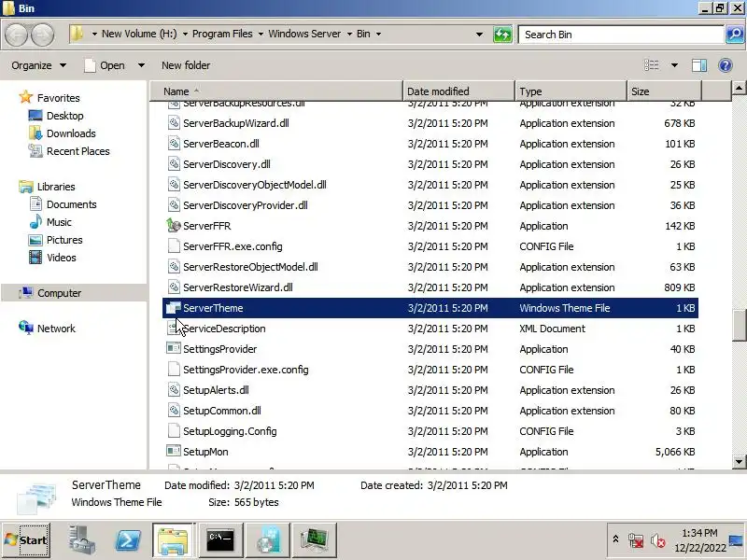Click the ServerTheme file icon
747x560 pixels.
pos(174,308)
